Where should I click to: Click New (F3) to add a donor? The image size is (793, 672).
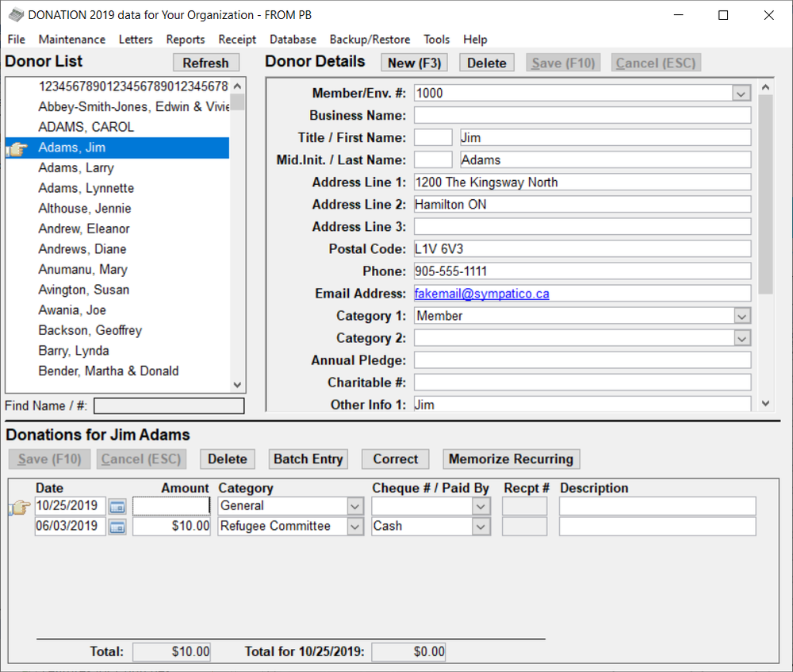414,63
